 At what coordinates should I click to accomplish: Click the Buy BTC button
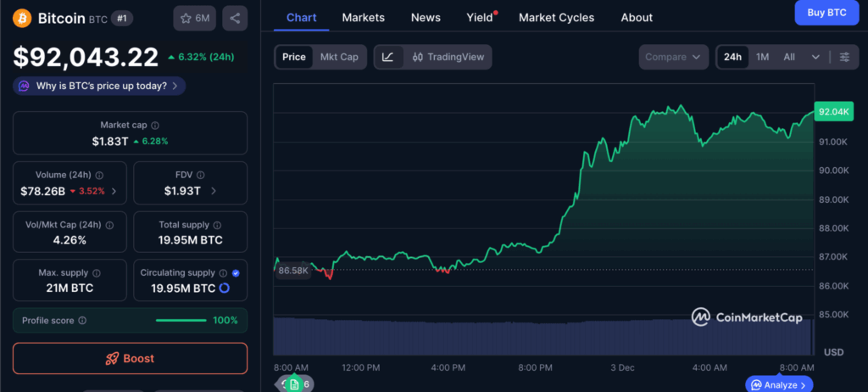pyautogui.click(x=826, y=13)
